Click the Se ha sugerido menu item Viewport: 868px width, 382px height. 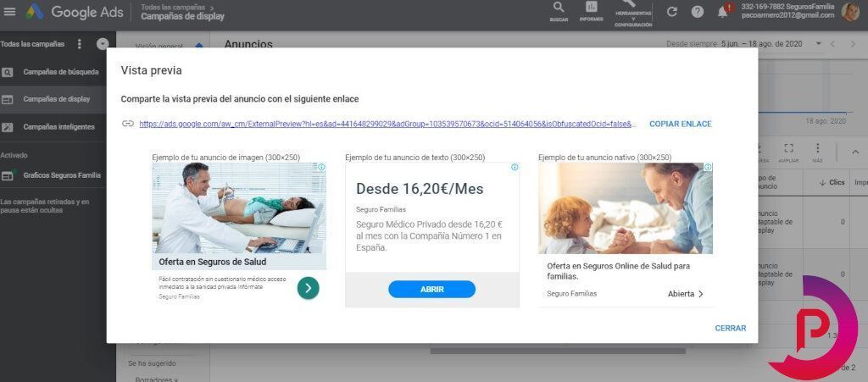pyautogui.click(x=152, y=363)
